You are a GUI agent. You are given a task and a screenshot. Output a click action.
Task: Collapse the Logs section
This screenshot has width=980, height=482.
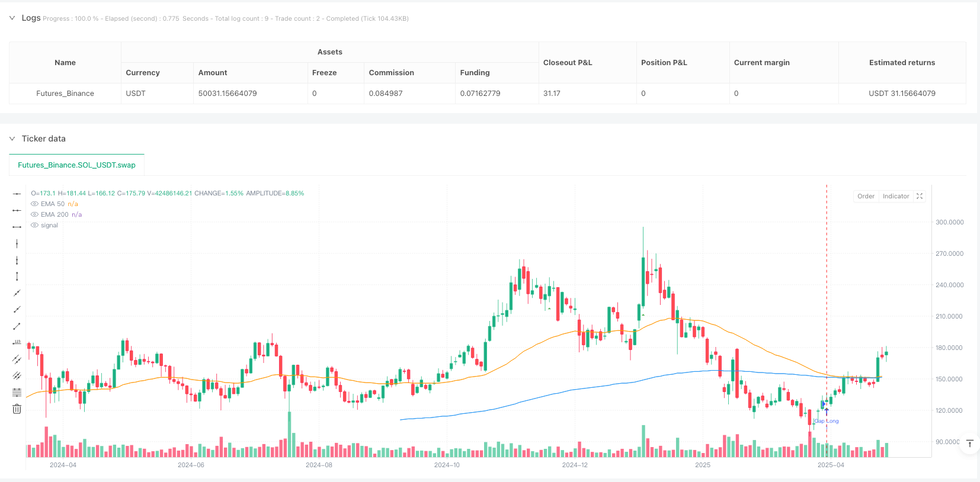pyautogui.click(x=12, y=18)
